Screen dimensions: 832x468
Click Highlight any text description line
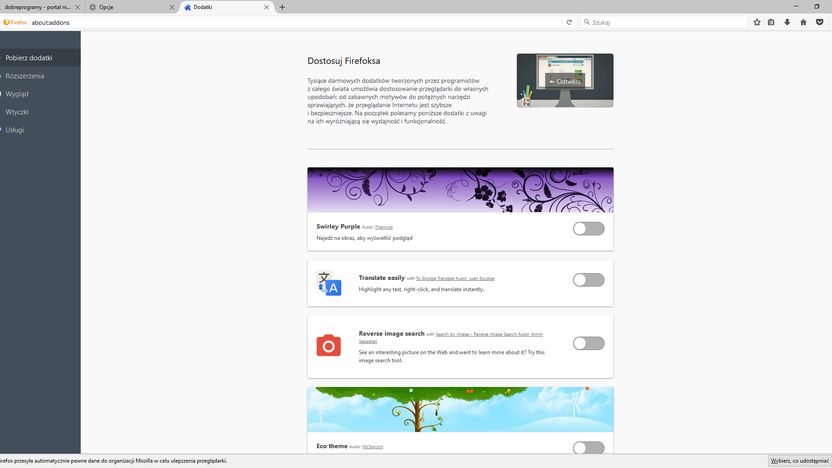coord(421,290)
